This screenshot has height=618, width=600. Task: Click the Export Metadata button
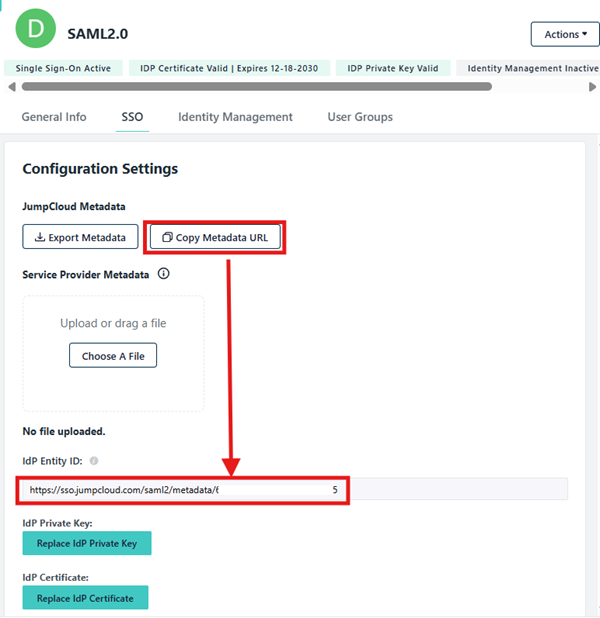(x=80, y=237)
